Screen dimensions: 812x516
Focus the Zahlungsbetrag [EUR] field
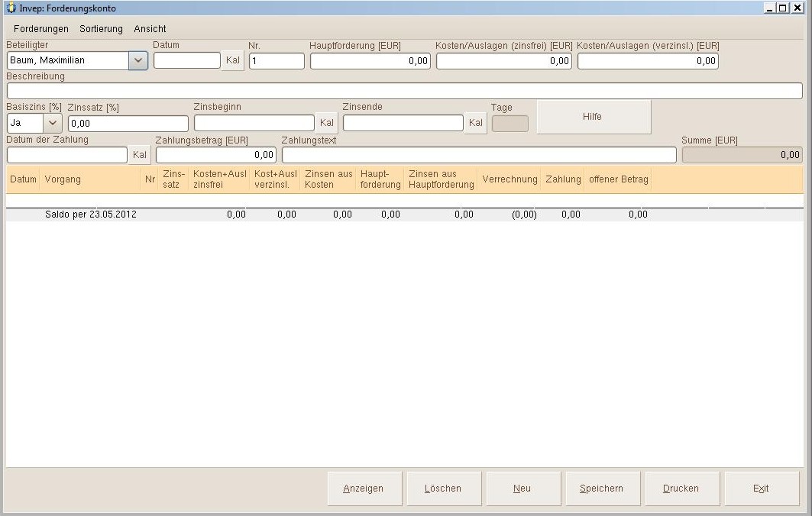click(x=216, y=155)
